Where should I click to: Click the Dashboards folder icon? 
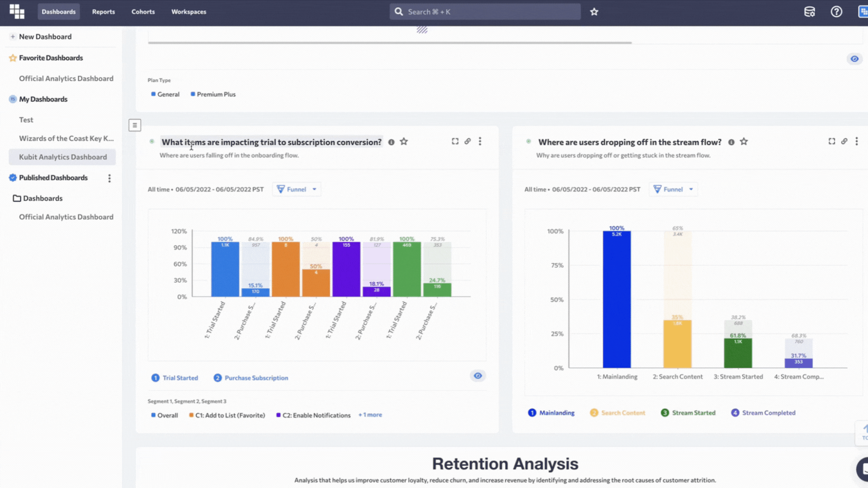point(17,198)
